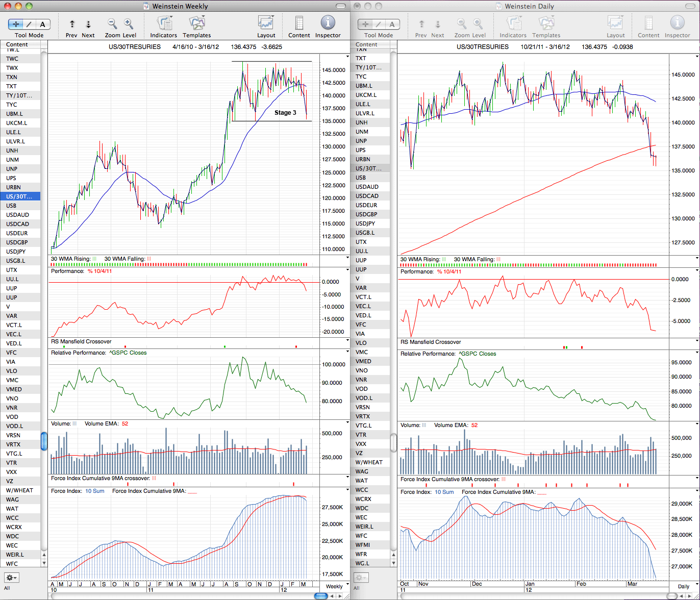
Task: Select the crosshair tool mode in the Weekly window
Action: point(15,24)
